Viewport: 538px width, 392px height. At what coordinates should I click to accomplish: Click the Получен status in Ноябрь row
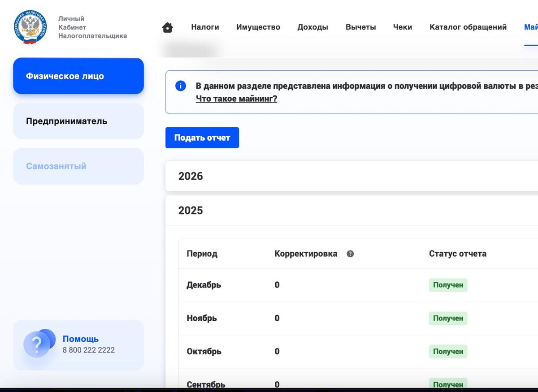pos(448,318)
